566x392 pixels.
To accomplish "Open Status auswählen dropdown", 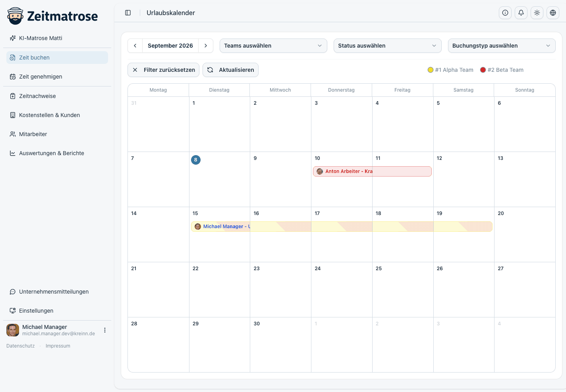I will 388,46.
